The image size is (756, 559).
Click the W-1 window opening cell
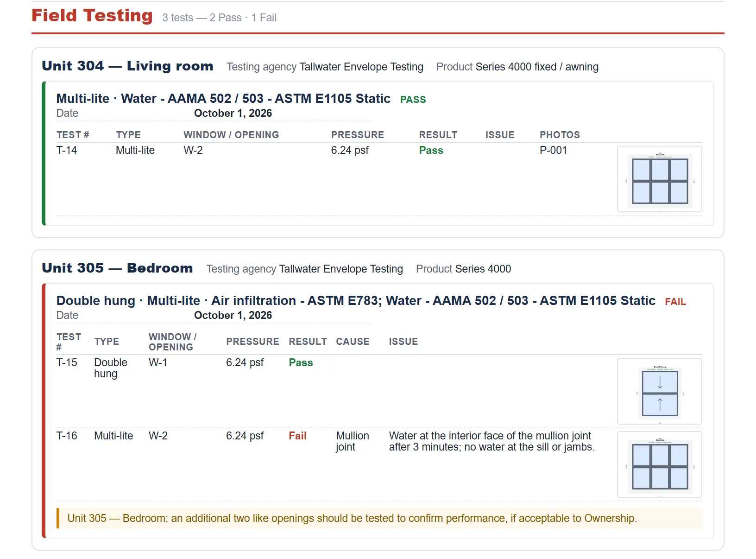[158, 362]
